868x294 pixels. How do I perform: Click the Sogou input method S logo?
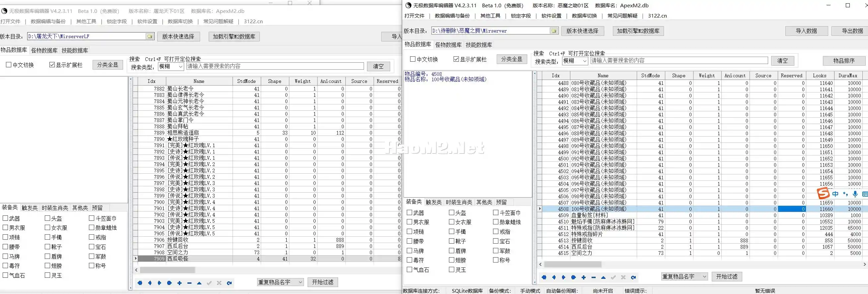click(823, 193)
